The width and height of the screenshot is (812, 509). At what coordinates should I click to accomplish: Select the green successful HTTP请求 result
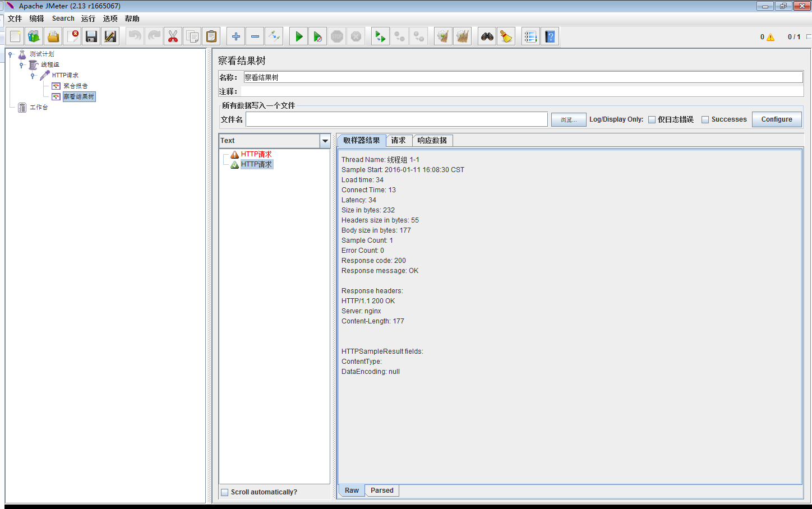click(257, 164)
